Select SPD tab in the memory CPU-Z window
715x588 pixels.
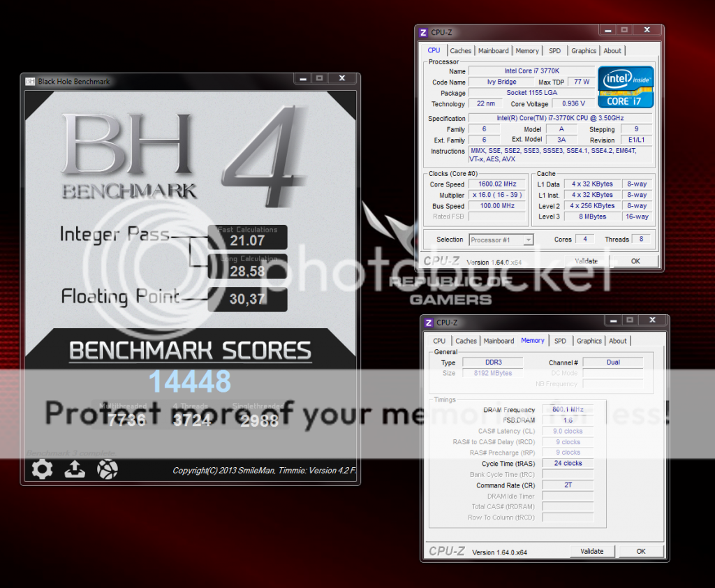pos(560,341)
